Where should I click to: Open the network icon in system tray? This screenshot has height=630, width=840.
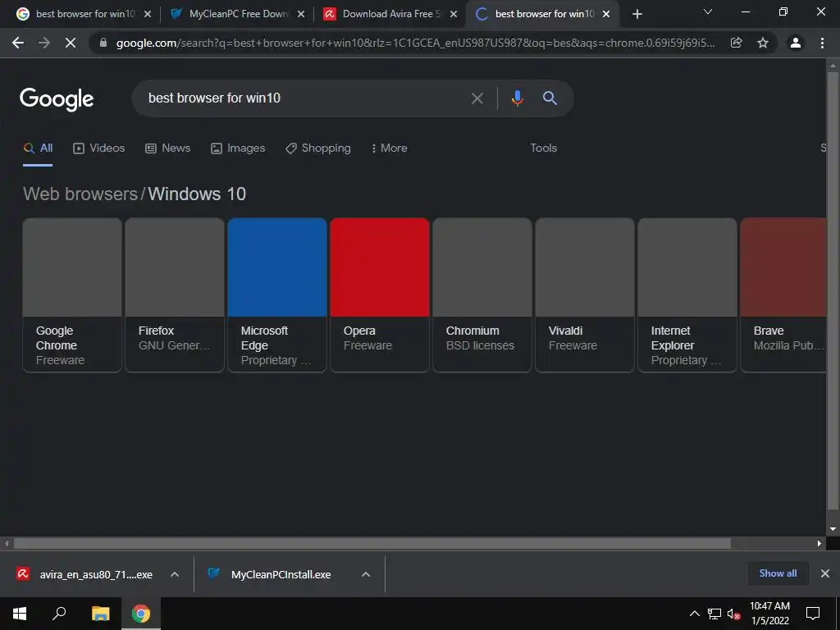(714, 614)
